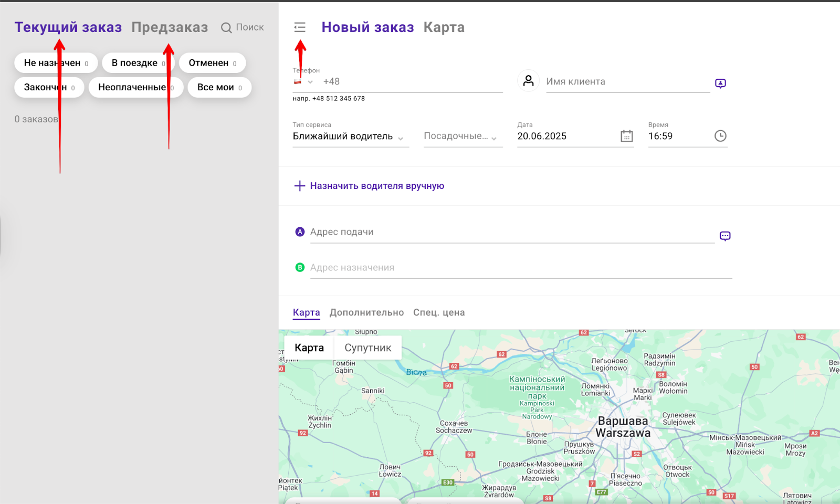Screen dimensions: 840x504
Task: Click the plus icon to assign driver
Action: tap(299, 186)
